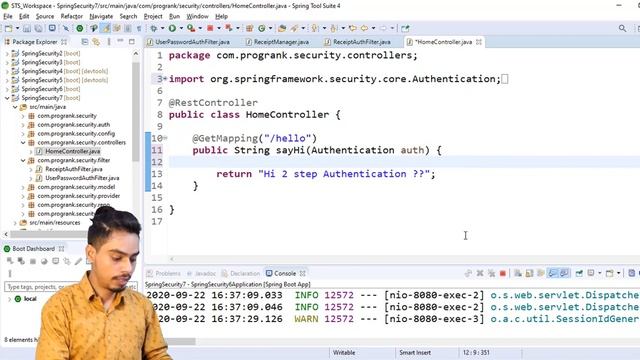Image resolution: width=640 pixels, height=360 pixels.
Task: Click the Open Console icon in Boot Dashboard
Action: (x=56, y=261)
